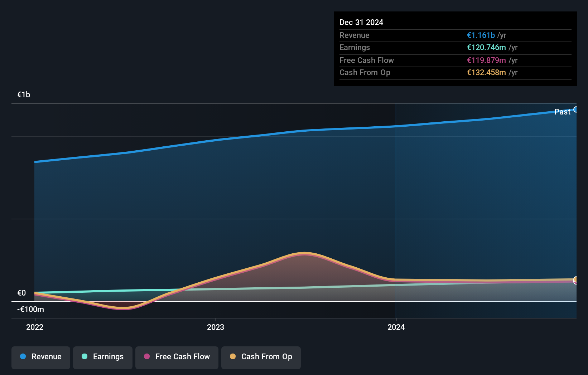Toggle the Free Cash Flow legend series
588x375 pixels.
click(x=177, y=357)
